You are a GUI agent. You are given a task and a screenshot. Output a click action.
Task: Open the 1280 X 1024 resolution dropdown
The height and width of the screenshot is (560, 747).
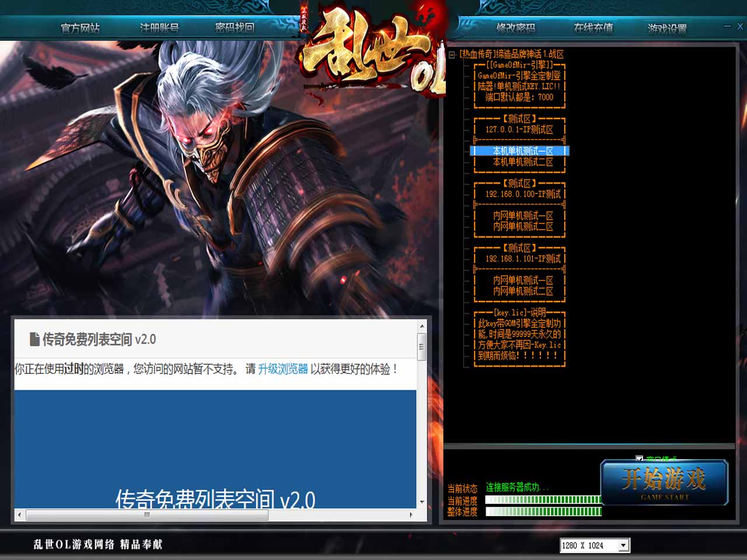(x=623, y=545)
